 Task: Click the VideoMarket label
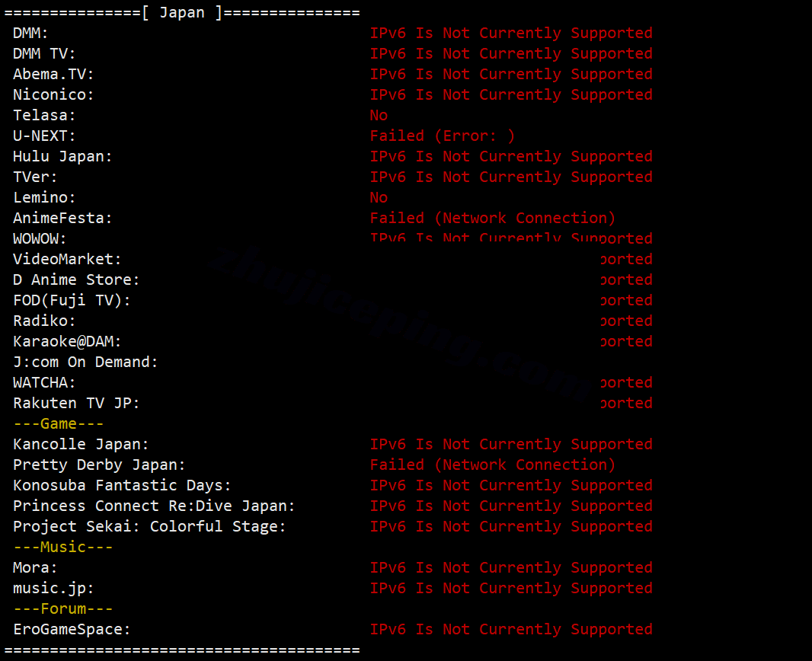click(x=67, y=260)
